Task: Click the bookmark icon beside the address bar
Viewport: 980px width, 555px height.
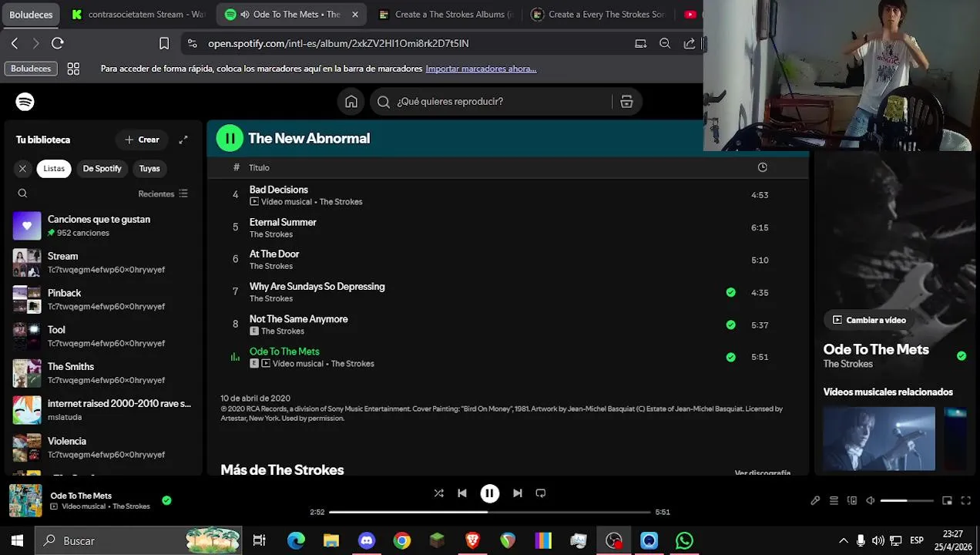Action: click(164, 43)
